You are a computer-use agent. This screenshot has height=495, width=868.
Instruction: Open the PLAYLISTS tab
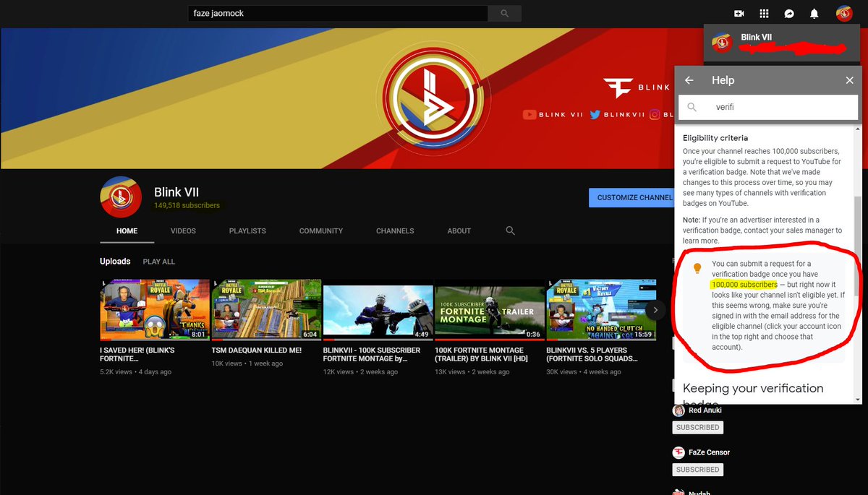(x=247, y=231)
